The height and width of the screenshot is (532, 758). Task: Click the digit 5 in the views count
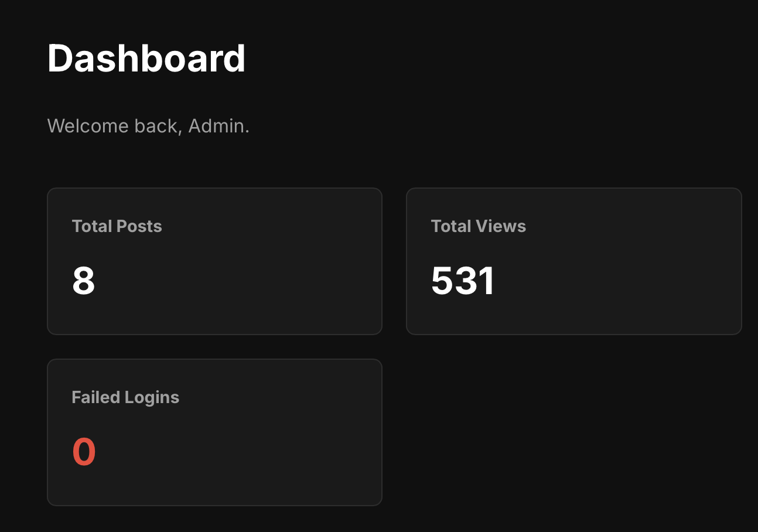point(442,281)
